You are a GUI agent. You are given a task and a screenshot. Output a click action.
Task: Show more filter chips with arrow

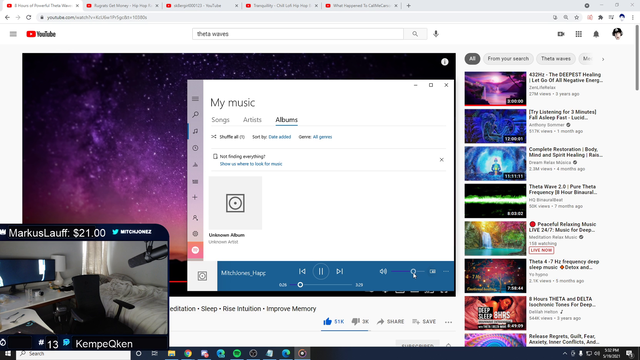pos(603,59)
